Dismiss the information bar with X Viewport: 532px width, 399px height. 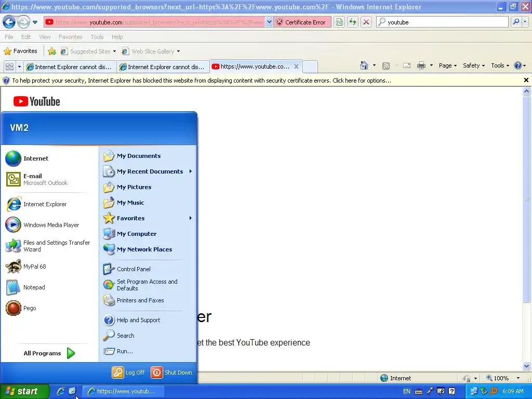[x=526, y=80]
